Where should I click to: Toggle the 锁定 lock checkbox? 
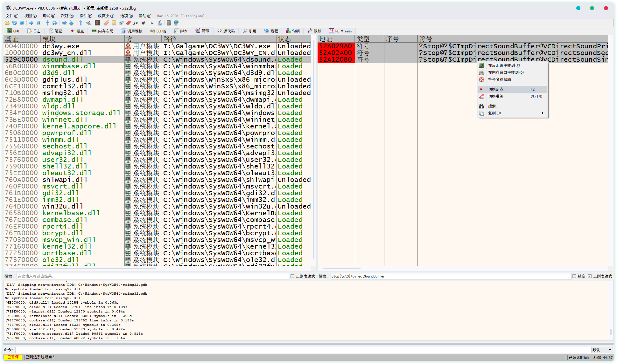[x=574, y=276]
